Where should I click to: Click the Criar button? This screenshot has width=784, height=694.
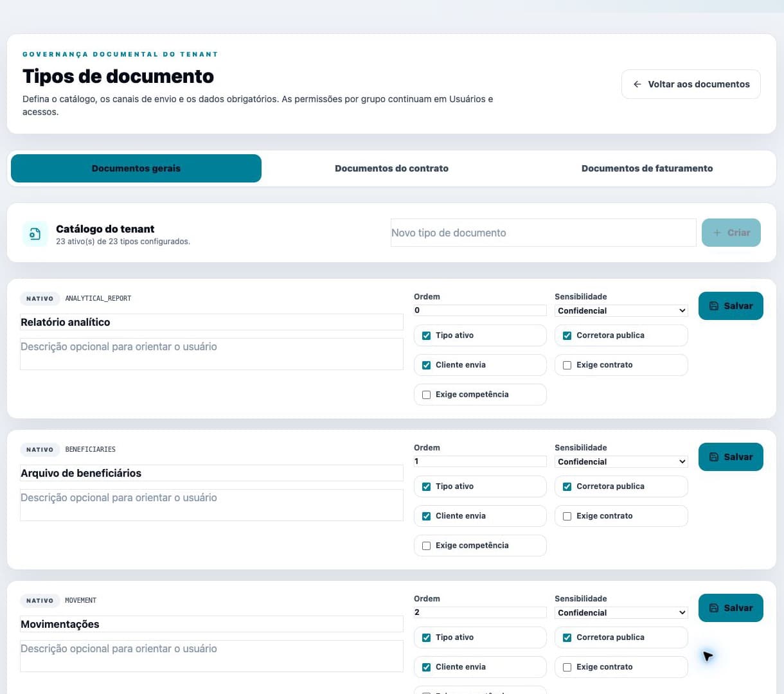pos(731,233)
